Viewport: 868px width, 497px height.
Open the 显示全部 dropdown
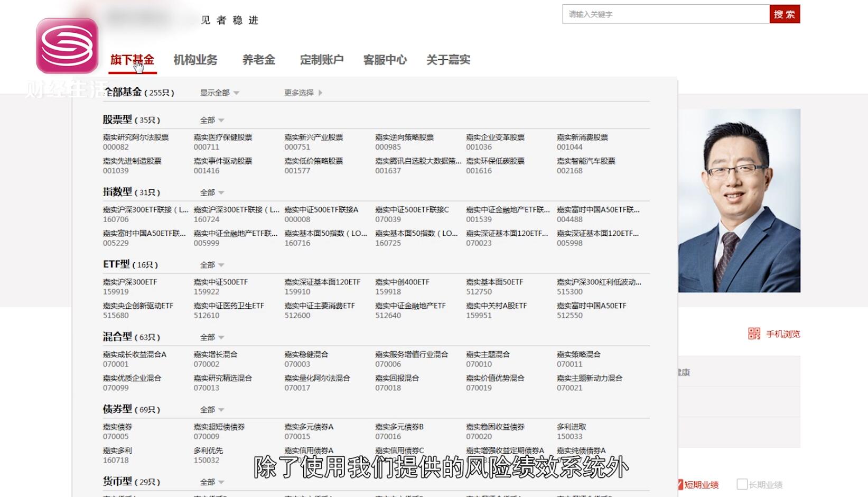[x=218, y=93]
